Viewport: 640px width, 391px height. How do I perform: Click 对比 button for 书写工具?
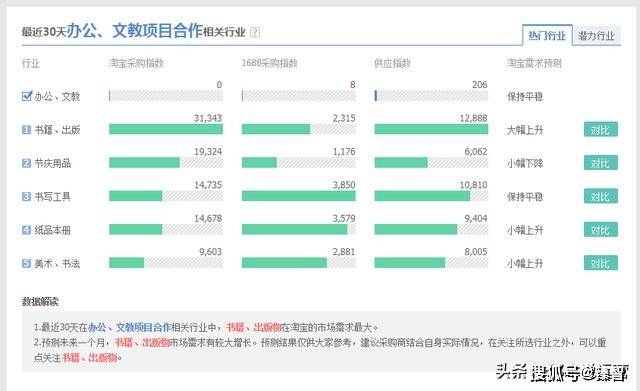600,197
